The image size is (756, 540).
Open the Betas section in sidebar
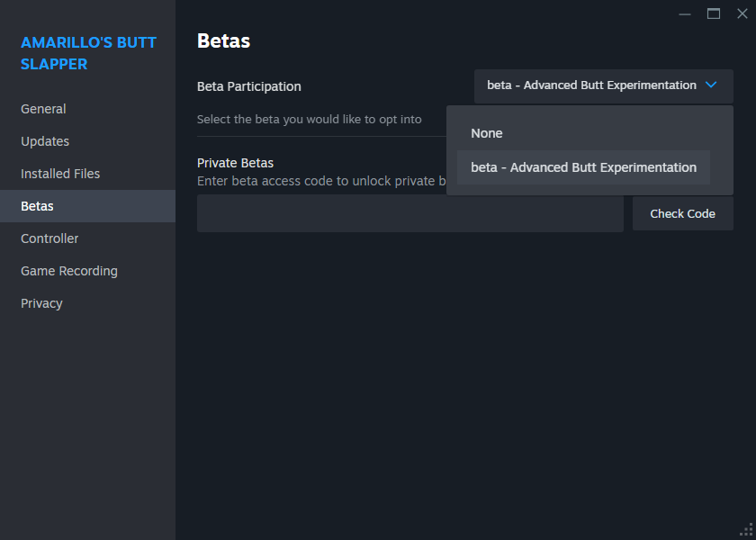click(37, 205)
